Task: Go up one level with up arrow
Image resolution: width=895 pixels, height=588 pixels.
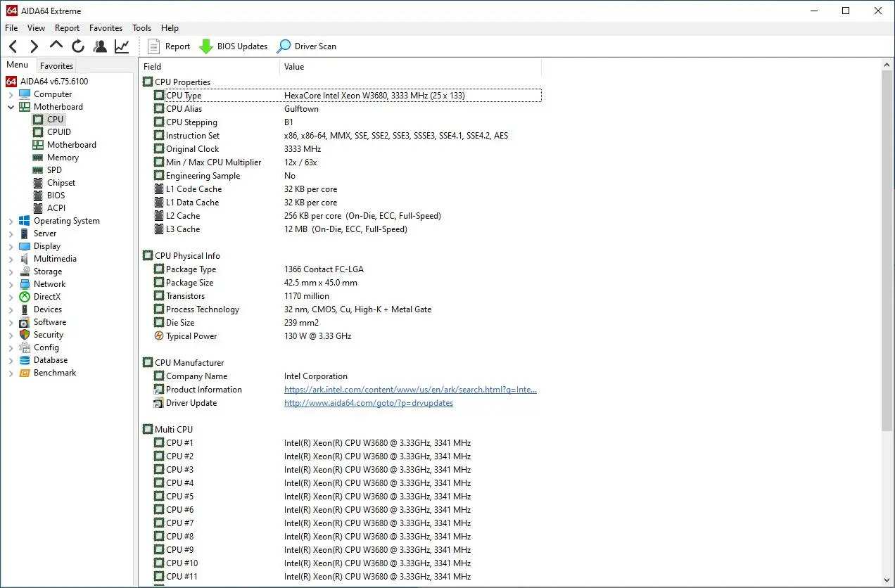Action: pos(56,46)
